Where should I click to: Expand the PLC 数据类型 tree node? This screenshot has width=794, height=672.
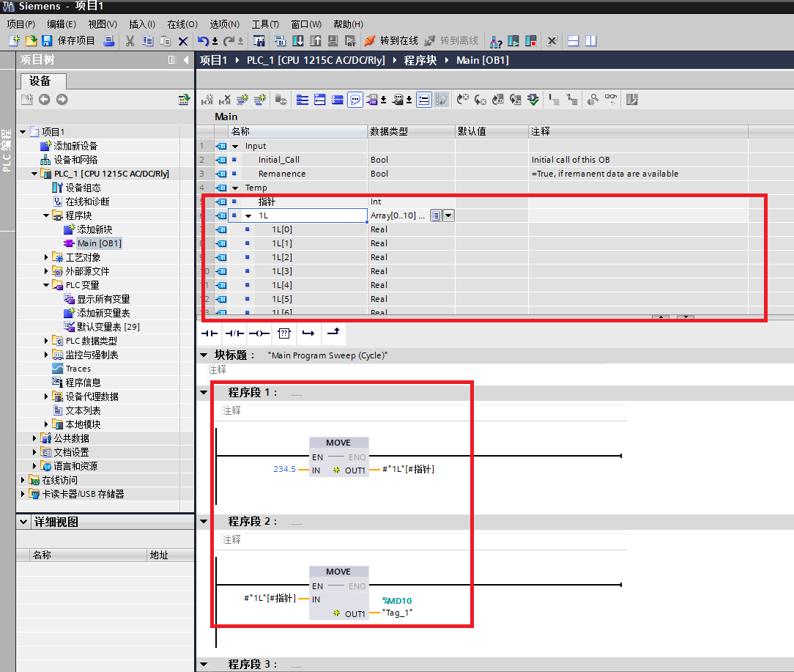[x=46, y=341]
